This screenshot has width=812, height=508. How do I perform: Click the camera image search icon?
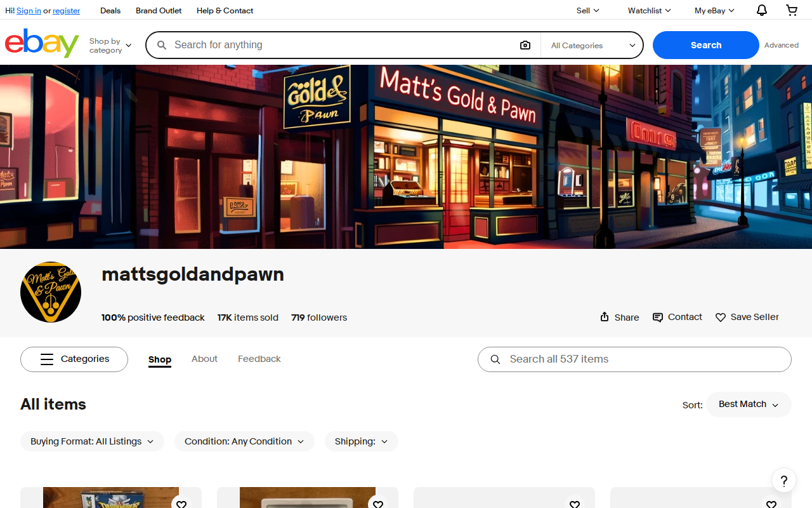point(525,45)
